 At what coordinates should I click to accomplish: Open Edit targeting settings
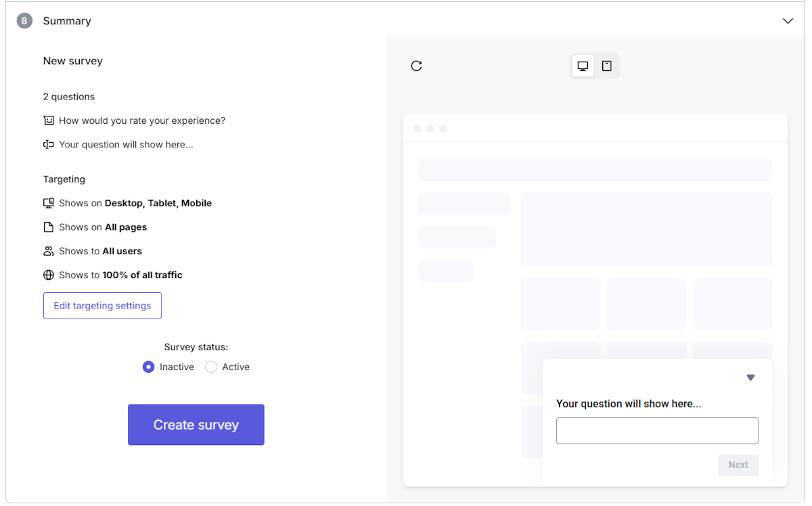point(102,305)
